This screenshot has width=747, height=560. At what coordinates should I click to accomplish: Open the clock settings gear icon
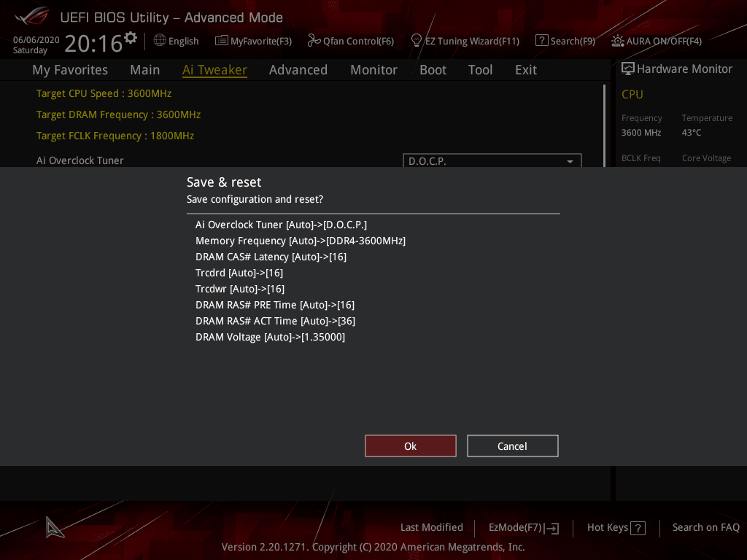pos(131,38)
